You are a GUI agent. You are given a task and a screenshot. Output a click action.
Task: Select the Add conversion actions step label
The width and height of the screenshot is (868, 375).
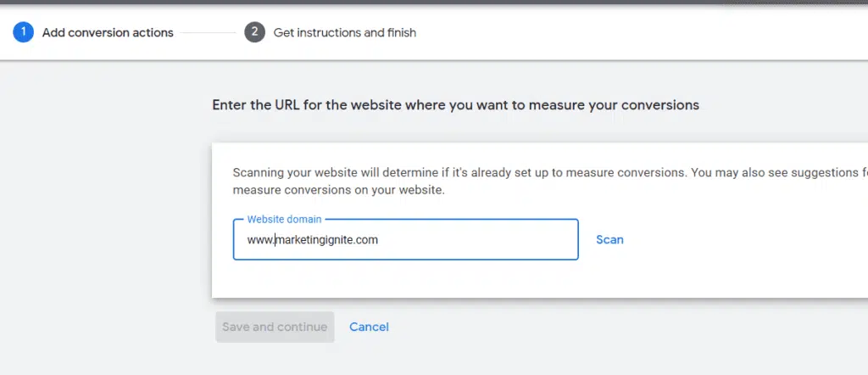(107, 33)
